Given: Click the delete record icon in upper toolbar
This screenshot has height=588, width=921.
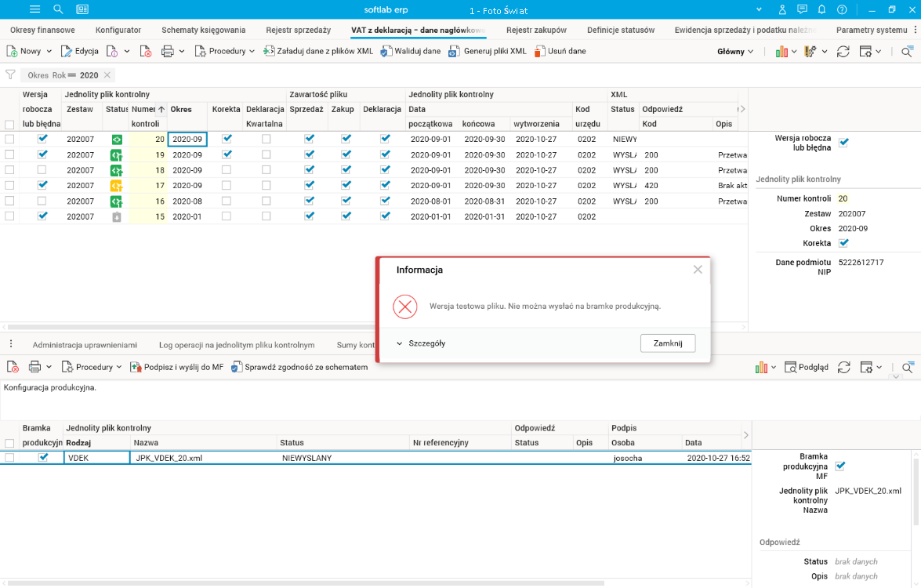Looking at the screenshot, I should coord(146,52).
